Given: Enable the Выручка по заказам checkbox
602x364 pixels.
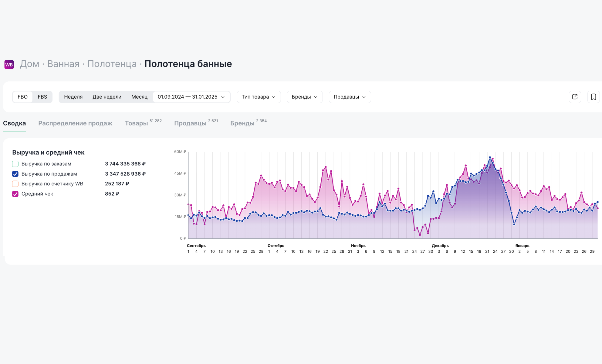Looking at the screenshot, I should click(x=15, y=164).
